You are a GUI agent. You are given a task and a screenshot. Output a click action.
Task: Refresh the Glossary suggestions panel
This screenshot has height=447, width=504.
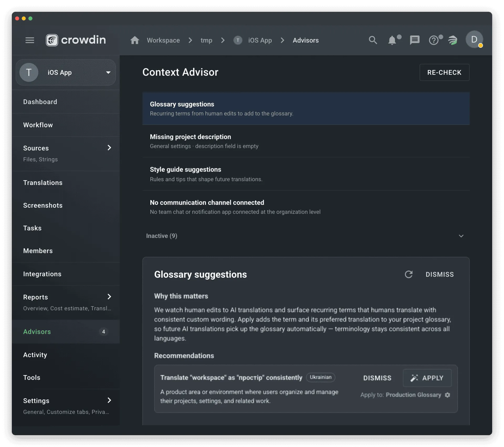408,274
